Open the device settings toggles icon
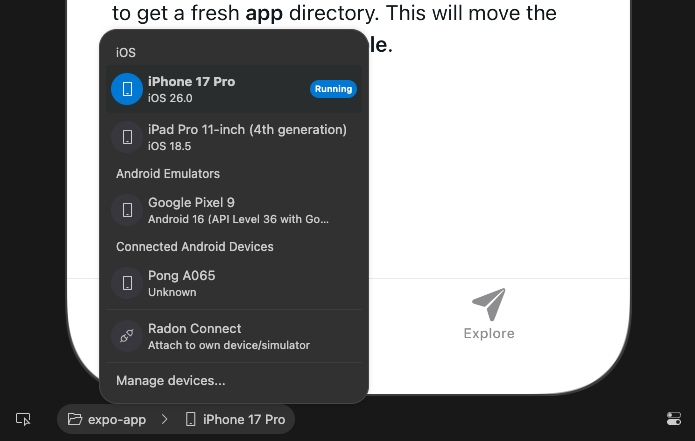695x441 pixels. 674,419
